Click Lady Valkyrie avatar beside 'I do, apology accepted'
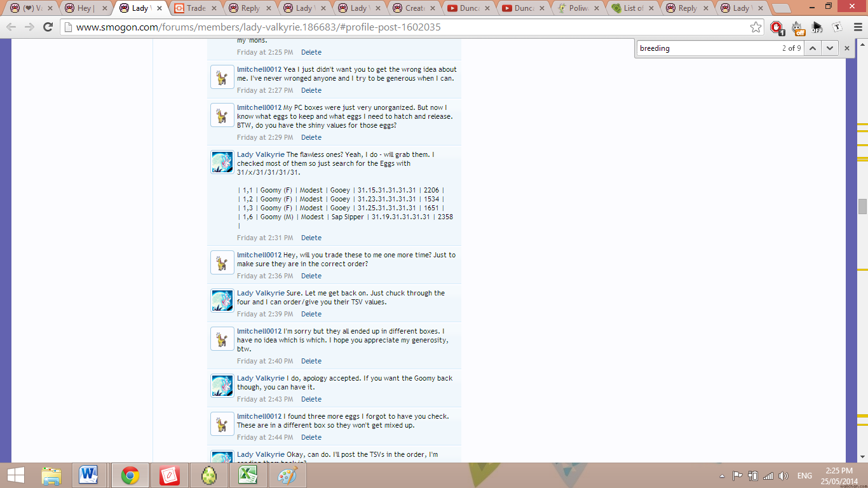The height and width of the screenshot is (488, 868). (222, 386)
